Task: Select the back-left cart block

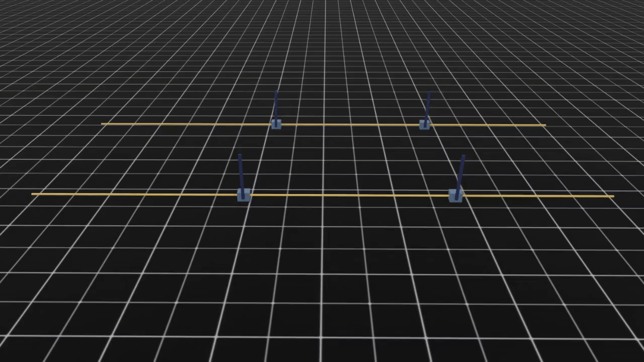Action: click(x=276, y=124)
